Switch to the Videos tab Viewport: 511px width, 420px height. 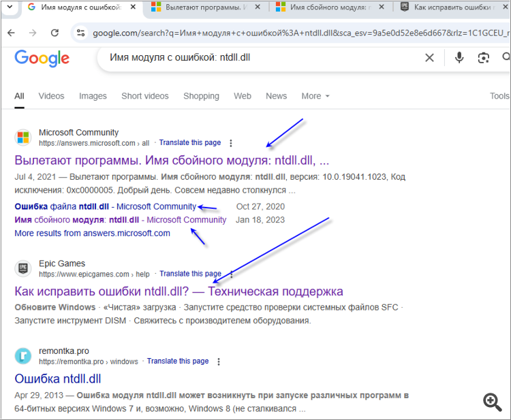click(52, 96)
